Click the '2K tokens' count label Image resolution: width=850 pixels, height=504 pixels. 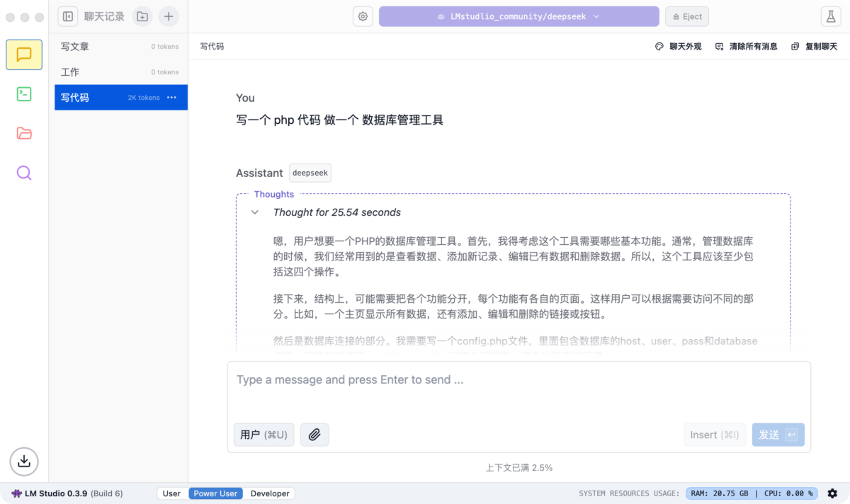tap(144, 98)
